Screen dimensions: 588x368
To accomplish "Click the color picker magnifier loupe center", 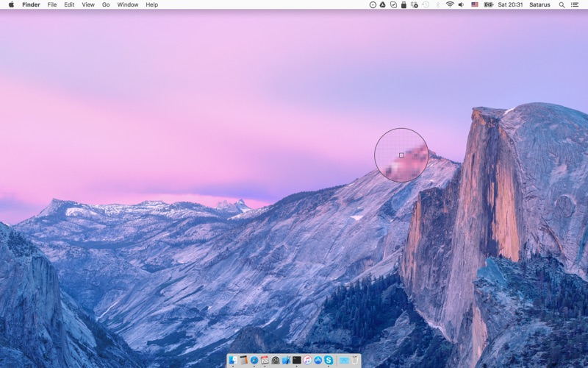I will click(401, 155).
